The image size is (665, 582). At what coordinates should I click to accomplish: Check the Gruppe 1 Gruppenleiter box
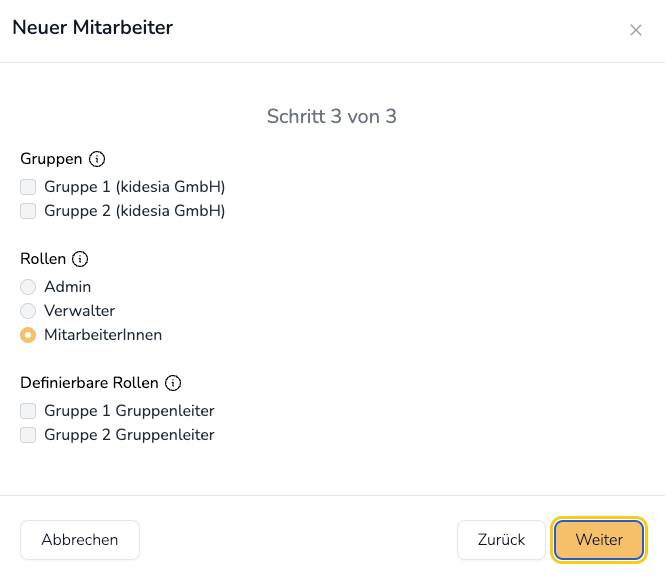pyautogui.click(x=28, y=411)
